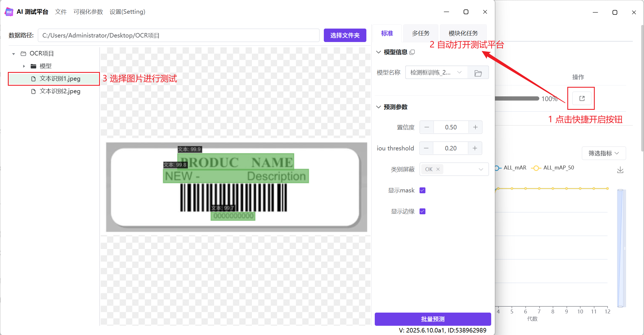Click the 操作 column header
644x335 pixels.
pyautogui.click(x=578, y=77)
